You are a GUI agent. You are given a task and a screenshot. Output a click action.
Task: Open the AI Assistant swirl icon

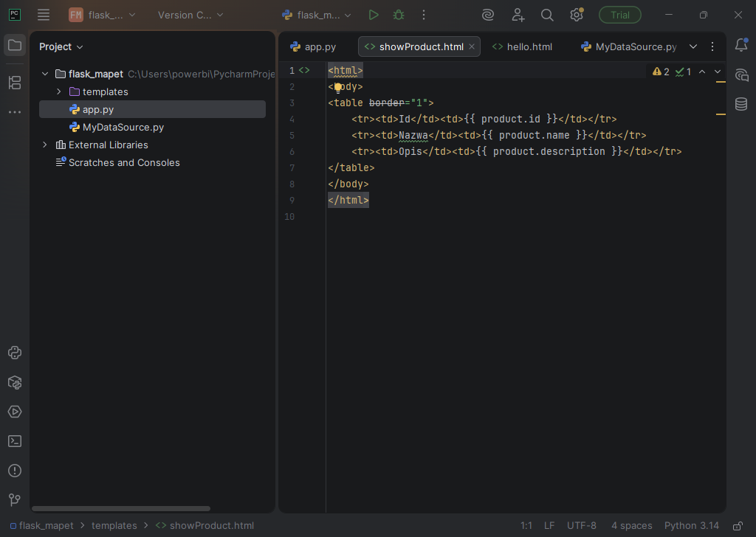tap(488, 15)
